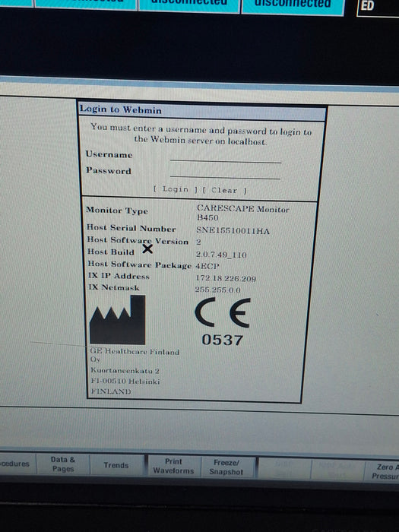Select the IX IP Address label

coord(119,275)
